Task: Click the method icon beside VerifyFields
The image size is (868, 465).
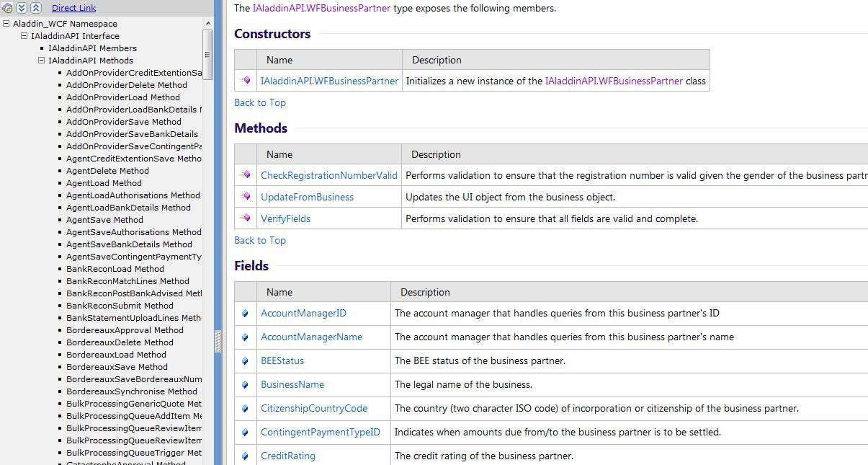Action: point(246,218)
